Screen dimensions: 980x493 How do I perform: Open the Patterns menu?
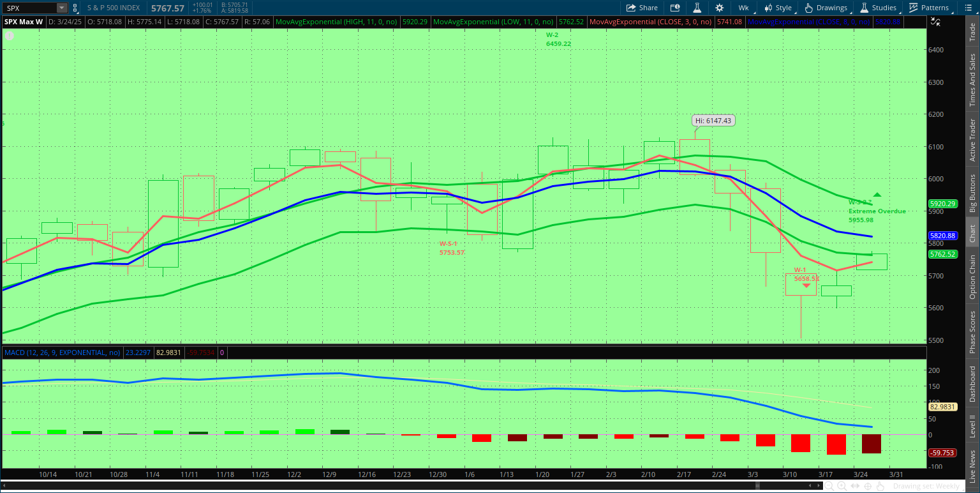click(x=928, y=8)
